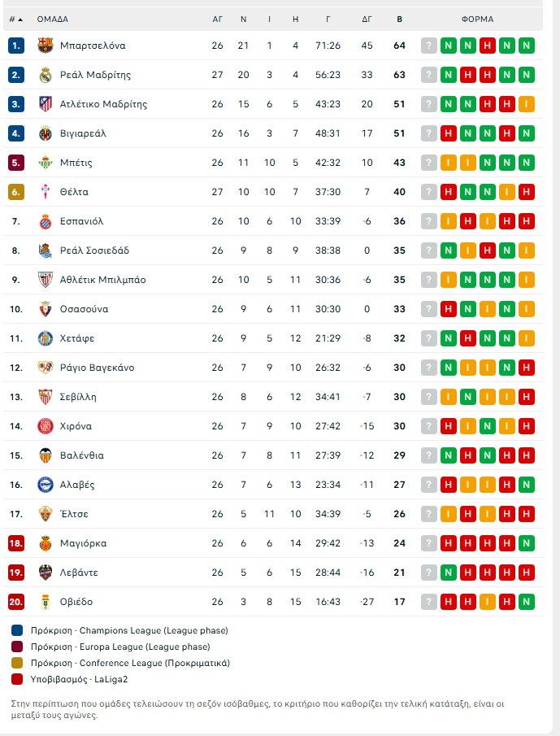Screen dimensions: 560x736
Task: Sort standings by the Β points header
Action: pyautogui.click(x=399, y=19)
